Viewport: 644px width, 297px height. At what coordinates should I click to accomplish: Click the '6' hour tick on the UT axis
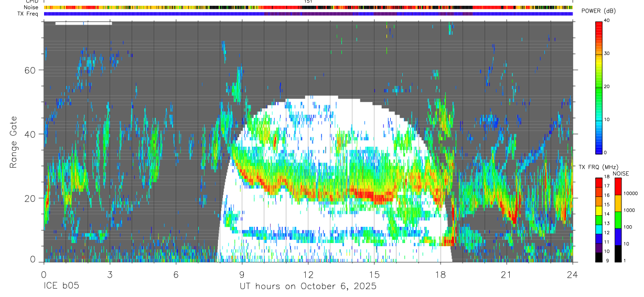tap(176, 274)
